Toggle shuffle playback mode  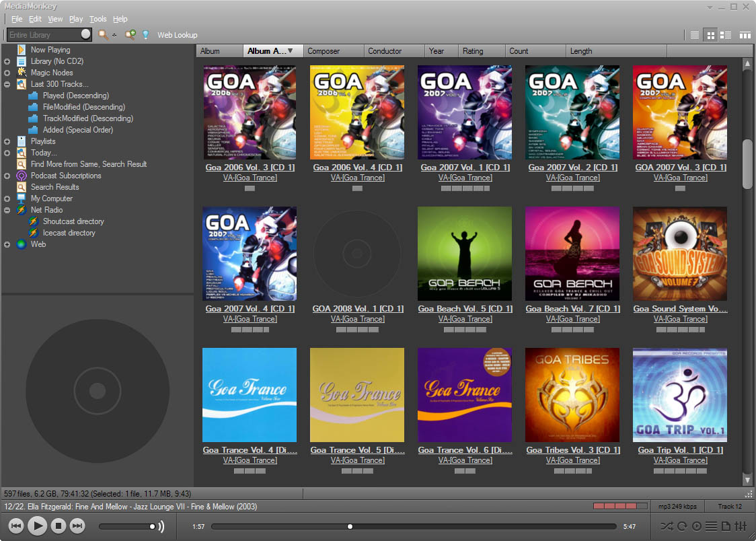(666, 526)
